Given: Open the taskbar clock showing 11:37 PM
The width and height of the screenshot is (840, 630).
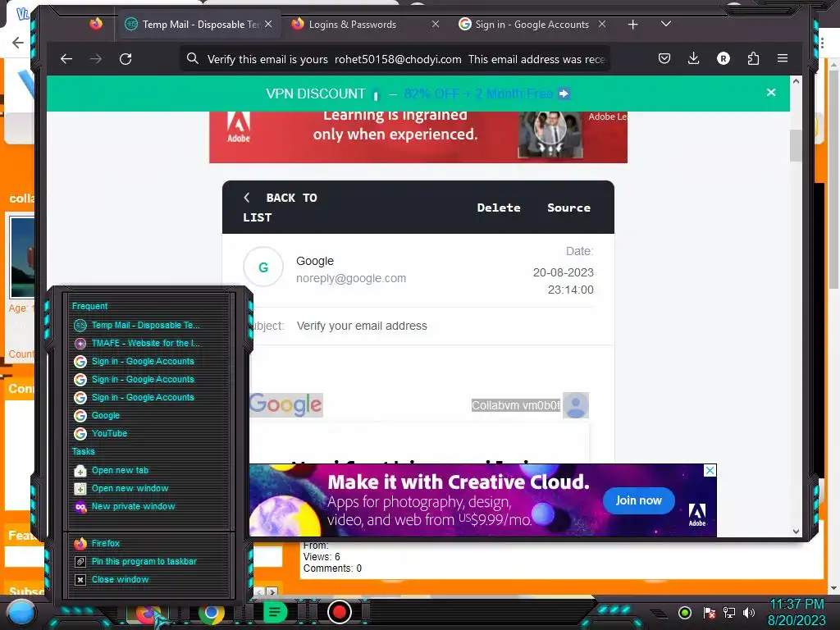Looking at the screenshot, I should tap(797, 612).
